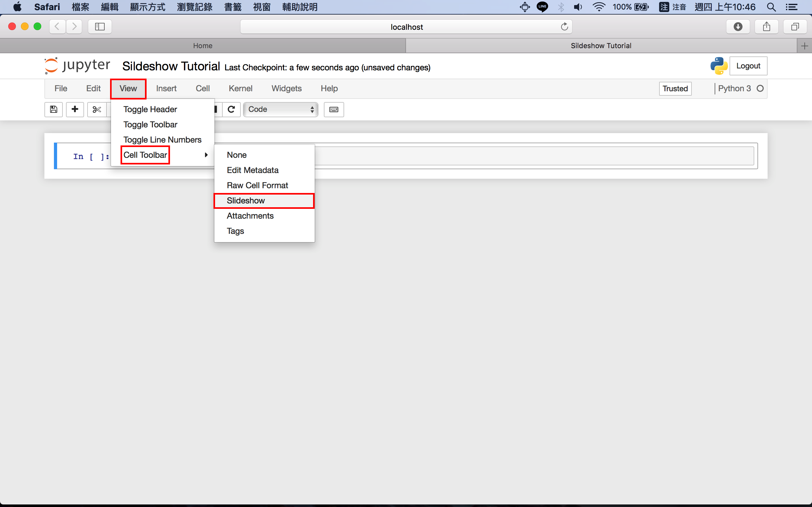812x507 pixels.
Task: Click the Logout button
Action: (x=748, y=66)
